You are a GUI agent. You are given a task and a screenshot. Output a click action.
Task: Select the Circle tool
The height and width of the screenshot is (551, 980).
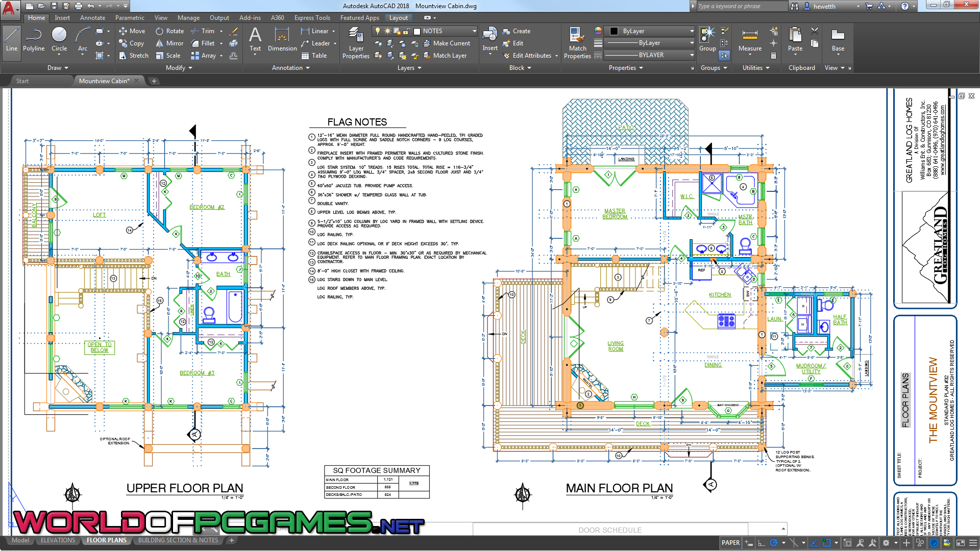pyautogui.click(x=59, y=40)
